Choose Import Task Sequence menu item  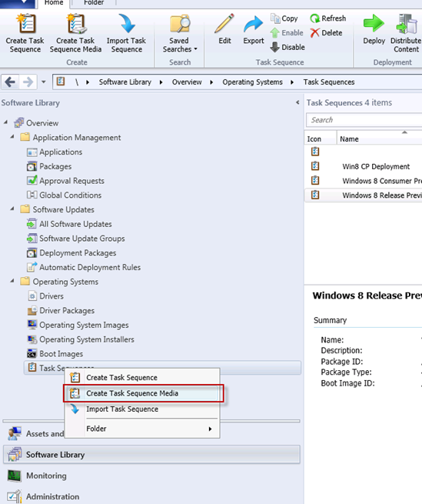[x=142, y=409]
